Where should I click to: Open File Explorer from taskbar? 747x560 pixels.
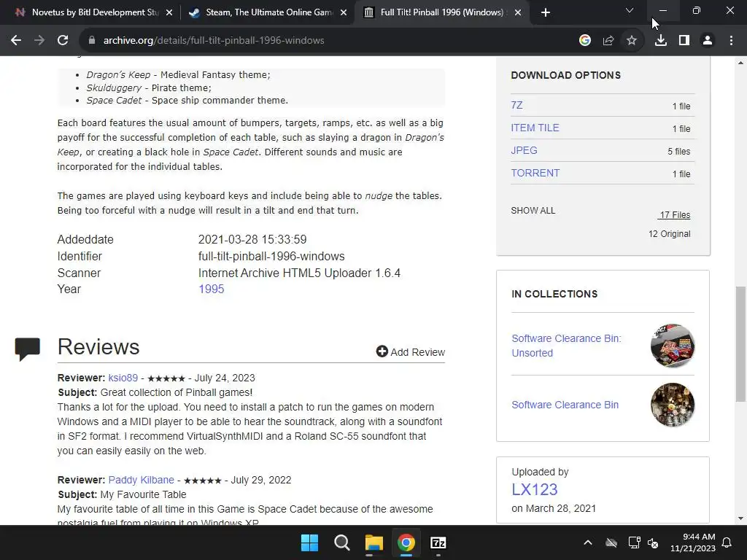(x=374, y=542)
